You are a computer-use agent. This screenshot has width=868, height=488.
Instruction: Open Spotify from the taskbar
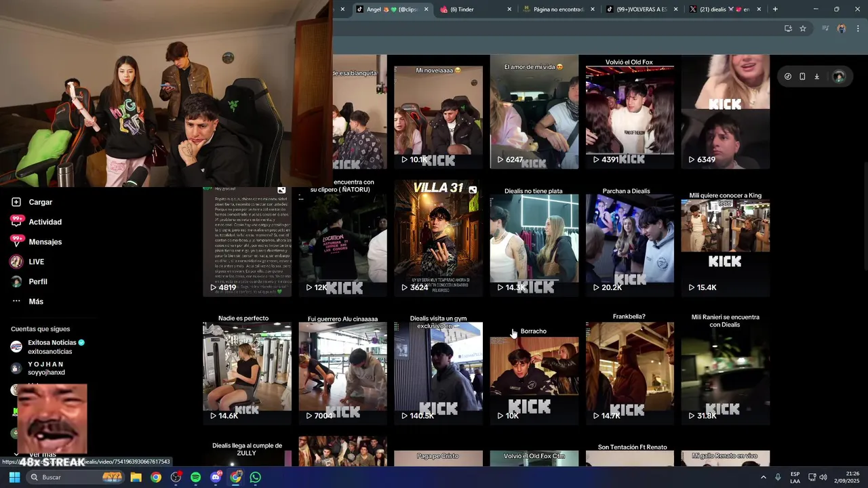(x=196, y=477)
